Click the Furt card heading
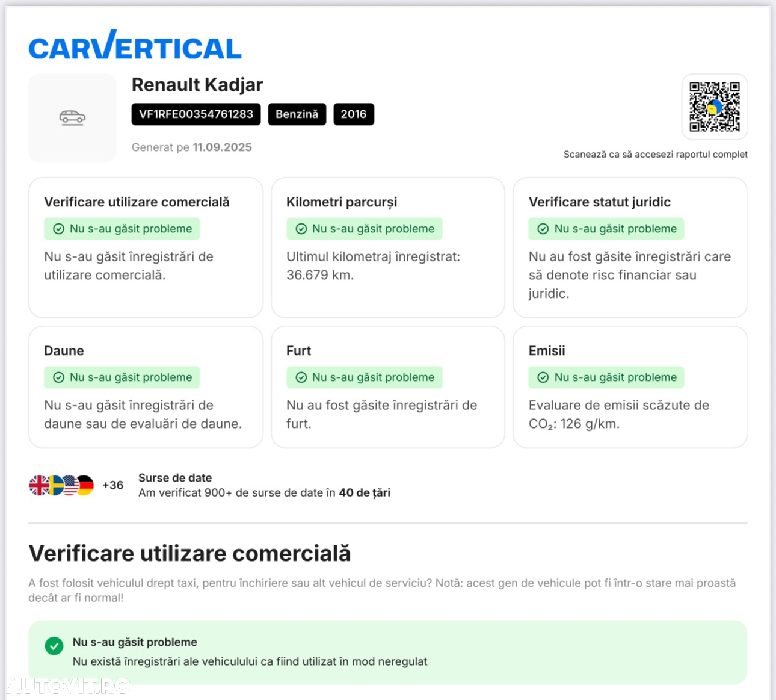776x700 pixels. pos(299,351)
